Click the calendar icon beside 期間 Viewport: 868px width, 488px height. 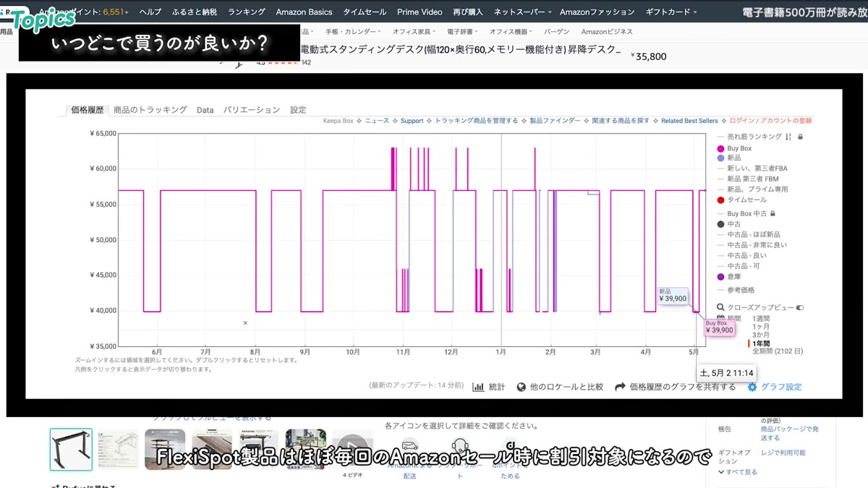coord(720,318)
